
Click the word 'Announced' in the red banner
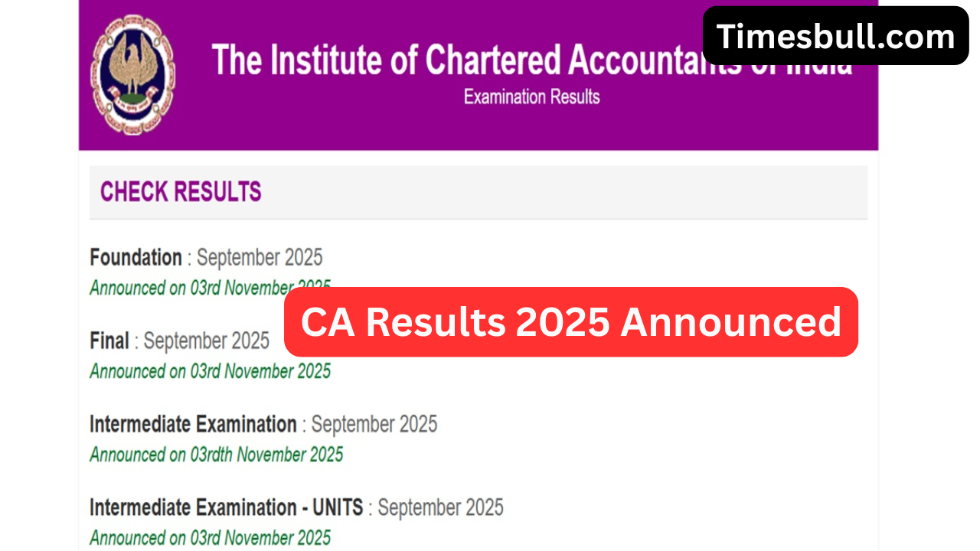[730, 322]
